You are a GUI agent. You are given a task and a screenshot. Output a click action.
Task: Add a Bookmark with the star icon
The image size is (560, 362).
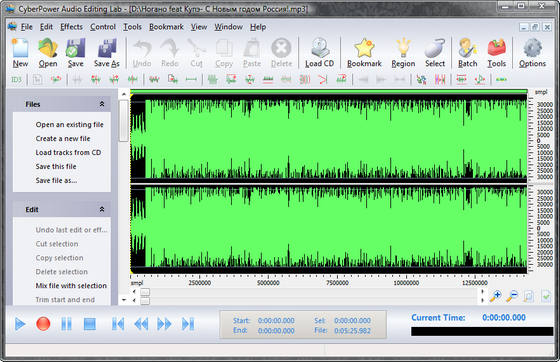[364, 53]
